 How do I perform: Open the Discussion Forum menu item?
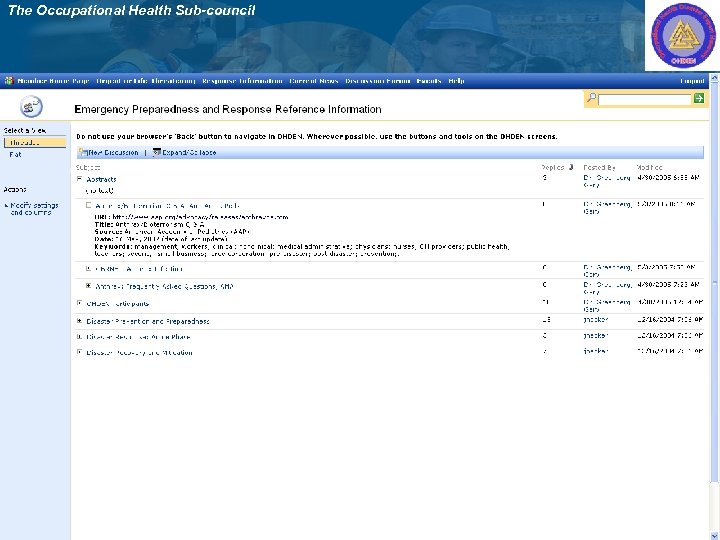click(x=377, y=81)
